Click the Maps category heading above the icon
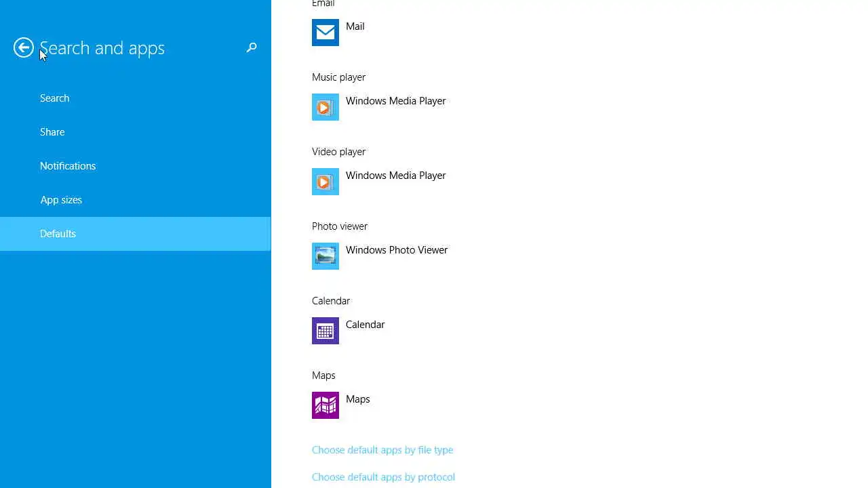 tap(323, 375)
